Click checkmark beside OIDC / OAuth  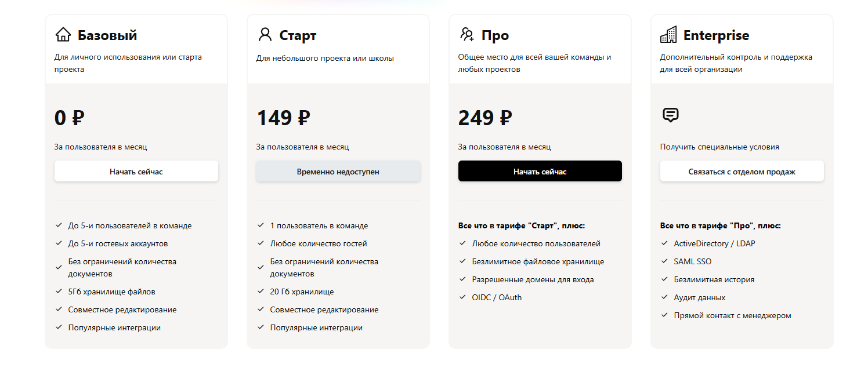click(x=462, y=297)
